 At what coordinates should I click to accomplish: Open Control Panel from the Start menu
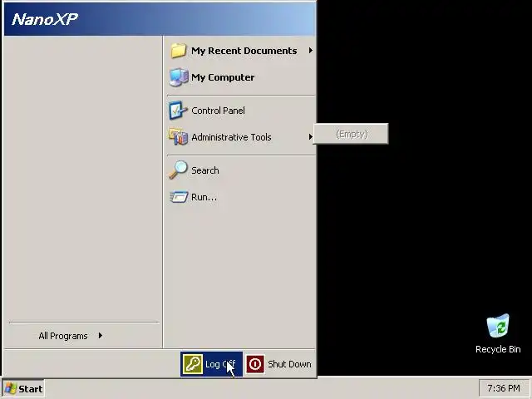[241, 111]
